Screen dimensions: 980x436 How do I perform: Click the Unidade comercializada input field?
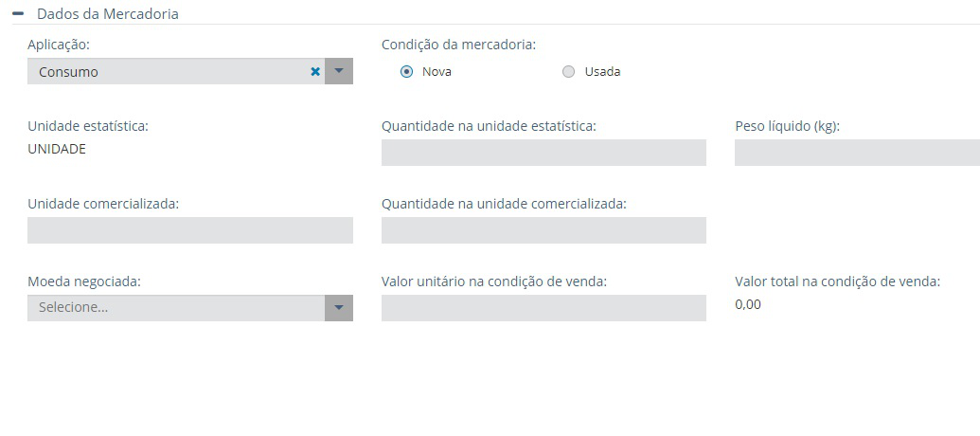tap(189, 230)
